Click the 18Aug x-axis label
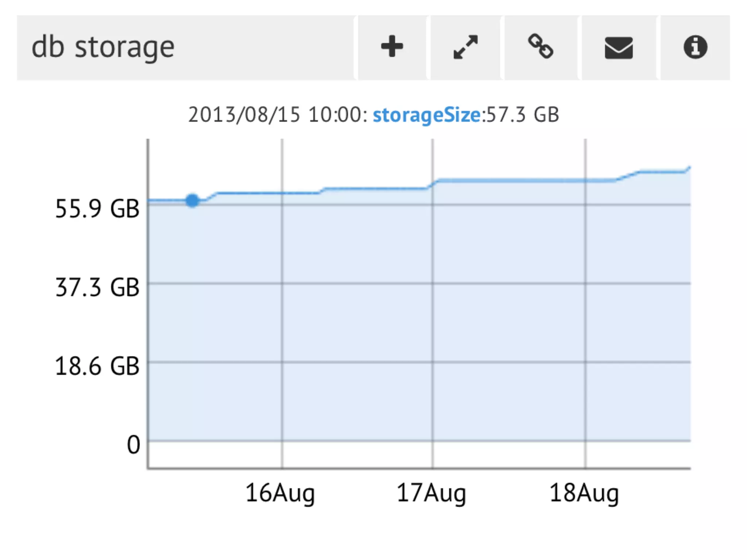747x560 pixels. (584, 493)
